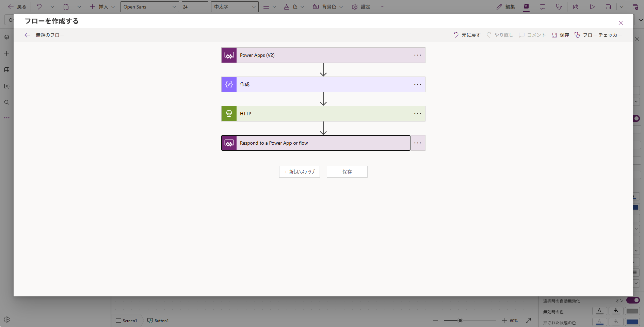Open コメント in the flow toolbar
The height and width of the screenshot is (327, 644).
(532, 35)
